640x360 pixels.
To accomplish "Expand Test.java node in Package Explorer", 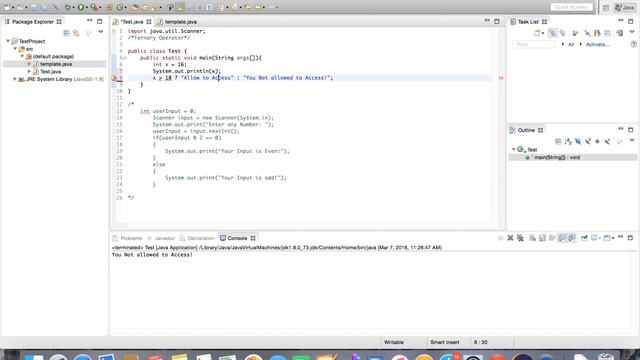I will tap(29, 71).
